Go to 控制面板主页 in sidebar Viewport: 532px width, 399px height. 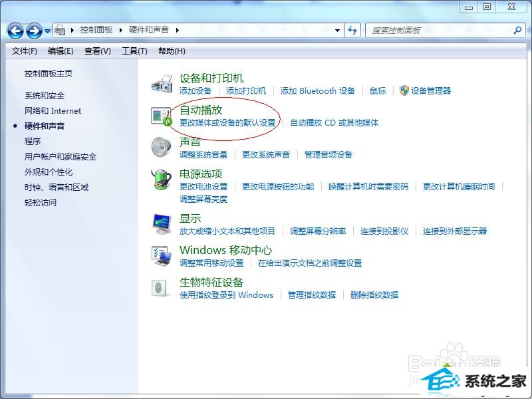pos(49,74)
